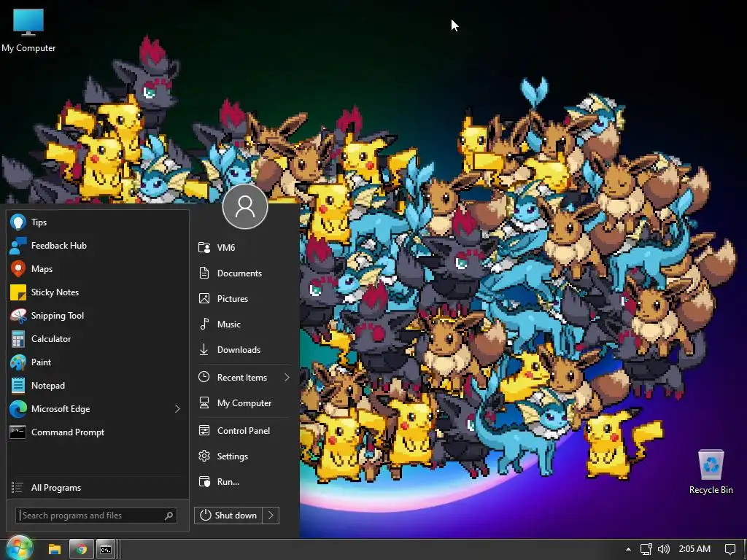Click the Run dialog icon
This screenshot has width=747, height=560.
click(204, 481)
